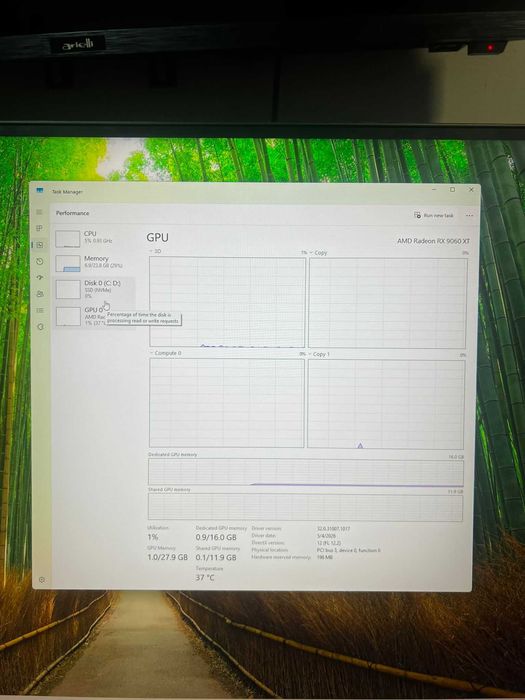
Task: Click the Dedicated GPU memory graph
Action: pos(306,472)
